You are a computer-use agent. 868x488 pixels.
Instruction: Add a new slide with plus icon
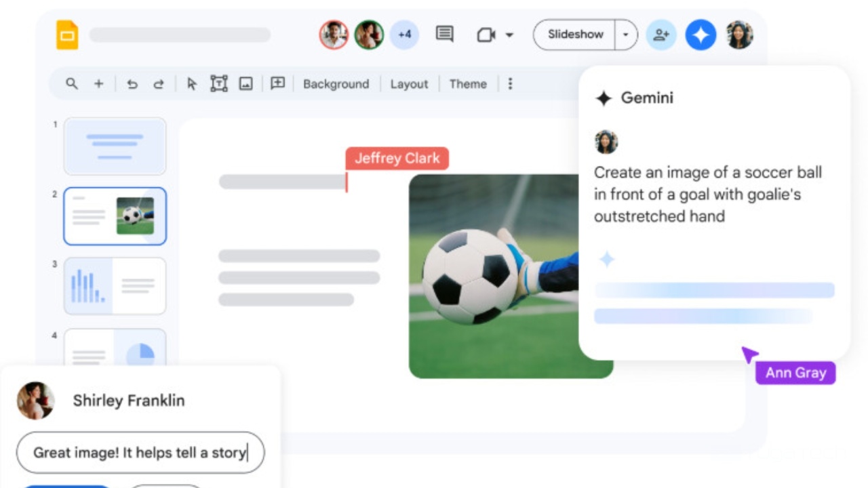[x=98, y=84]
